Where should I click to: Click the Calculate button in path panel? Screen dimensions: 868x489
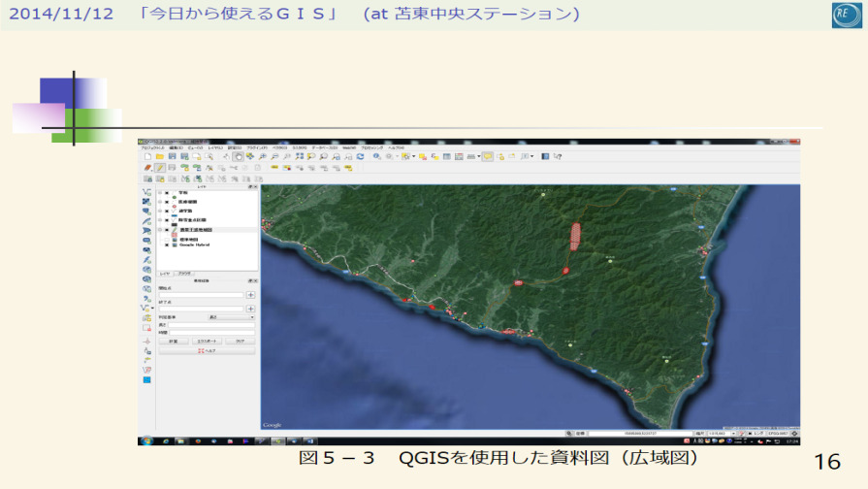[173, 342]
